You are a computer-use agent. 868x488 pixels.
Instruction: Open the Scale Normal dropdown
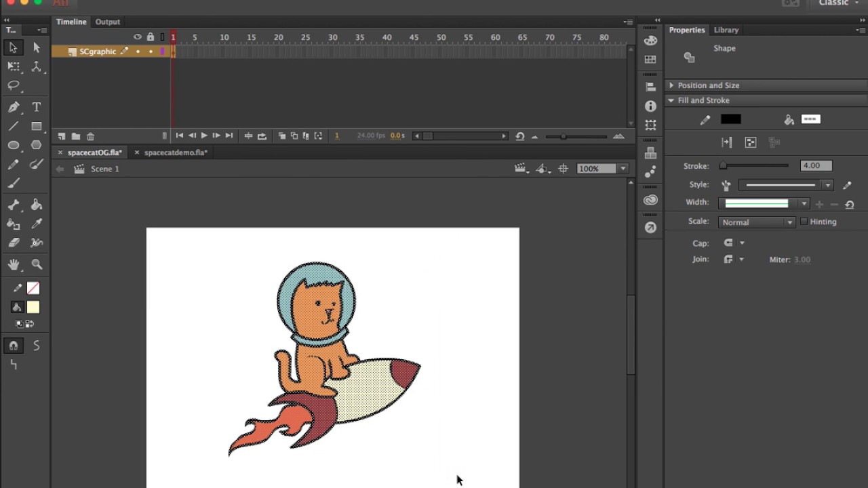pyautogui.click(x=756, y=222)
